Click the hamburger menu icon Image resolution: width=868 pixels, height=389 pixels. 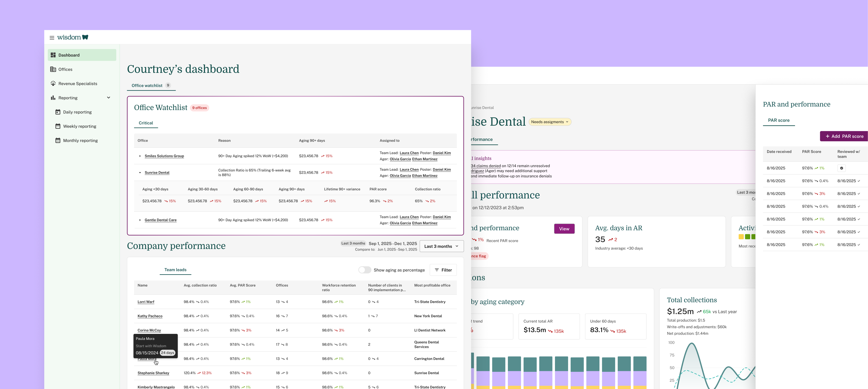(x=52, y=37)
